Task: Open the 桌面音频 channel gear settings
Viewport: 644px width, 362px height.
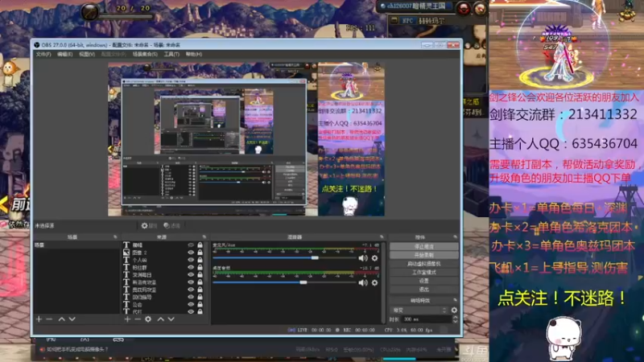Action: click(374, 282)
